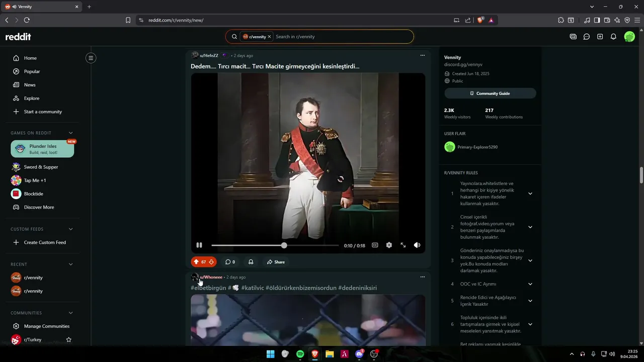The image size is (644, 362).
Task: Open comments on the HefeZZ post
Action: coord(230,262)
